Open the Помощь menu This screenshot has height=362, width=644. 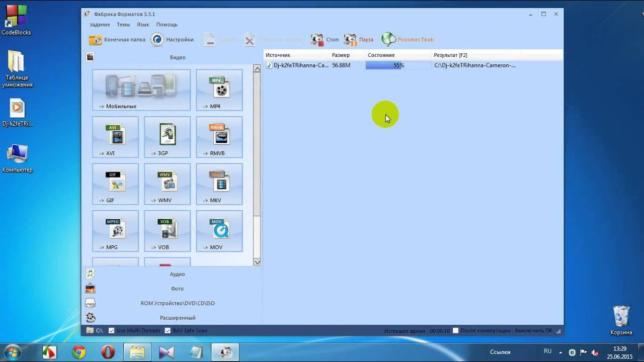point(167,25)
